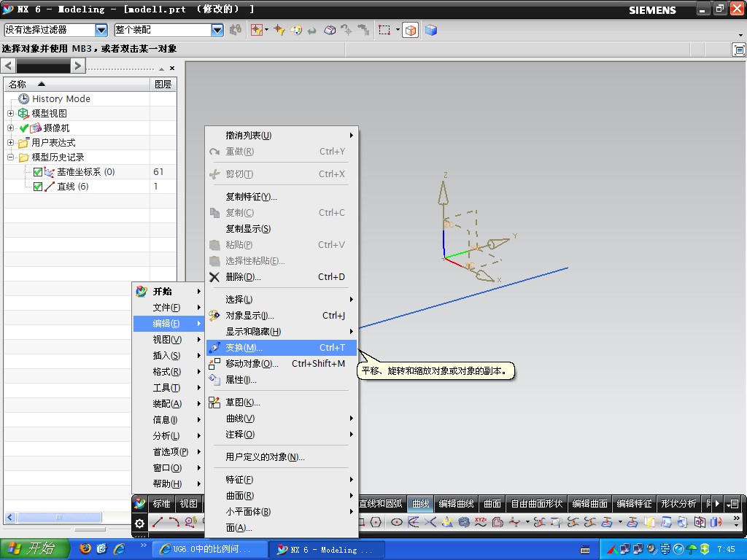Screen dimensions: 747x560
Task: Close the navigator panel with X
Action: point(172,69)
